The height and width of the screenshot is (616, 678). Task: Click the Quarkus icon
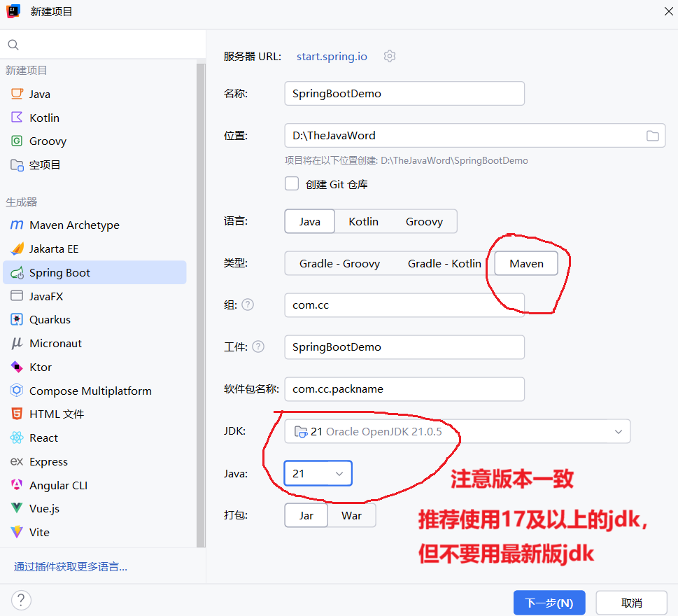17,319
